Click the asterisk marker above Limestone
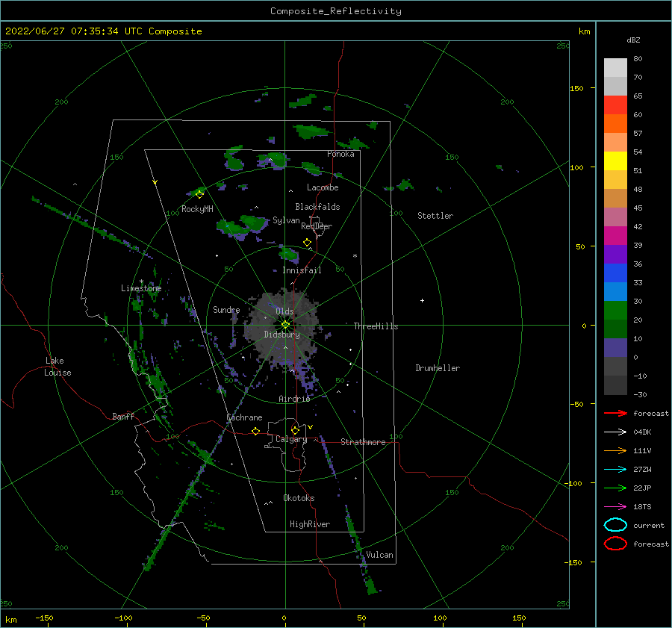Image resolution: width=672 pixels, height=628 pixels. point(141,282)
